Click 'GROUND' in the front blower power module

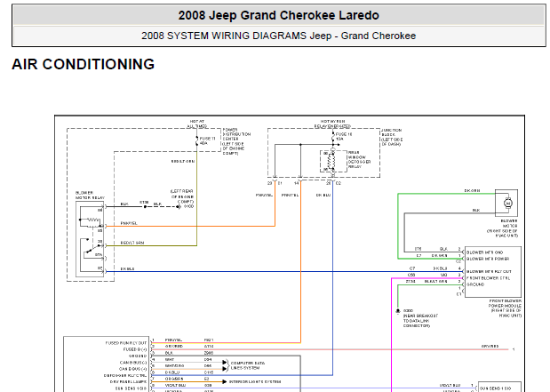click(x=475, y=284)
